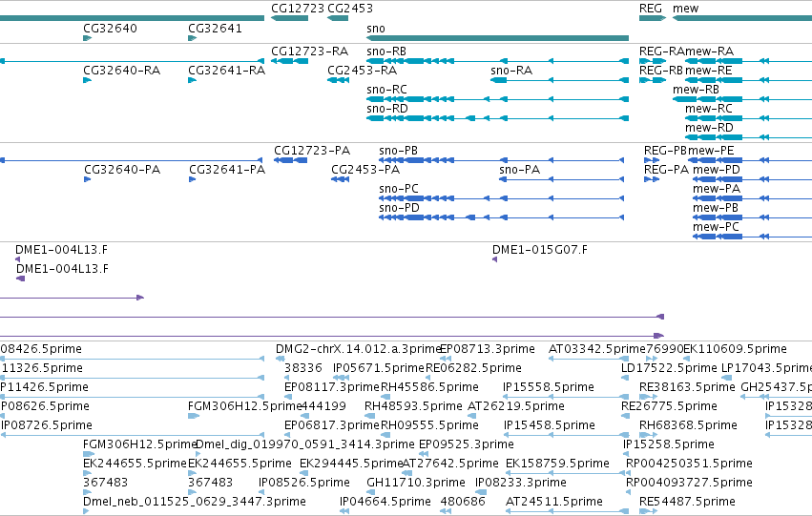Click the mew-RD transcript label
812x516 pixels.
tap(710, 128)
